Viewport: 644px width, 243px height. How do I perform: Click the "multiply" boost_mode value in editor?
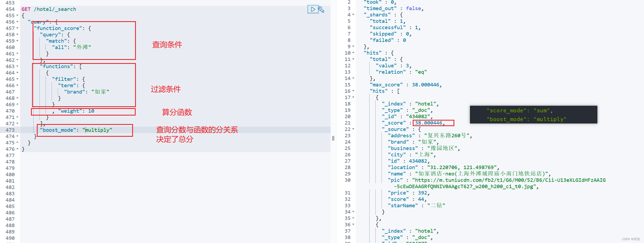pos(97,130)
